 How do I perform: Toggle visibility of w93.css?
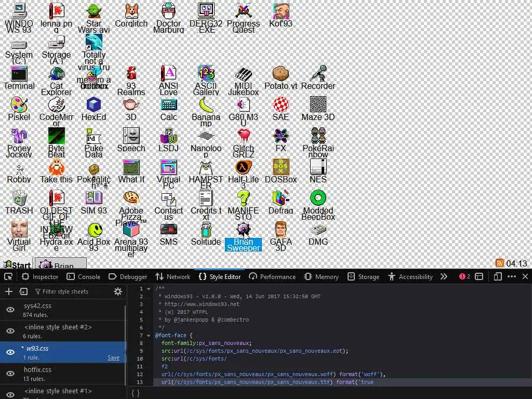10,352
